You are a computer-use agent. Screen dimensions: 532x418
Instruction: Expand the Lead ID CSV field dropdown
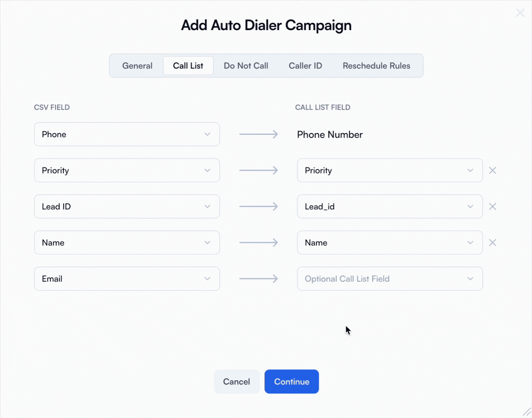click(127, 206)
